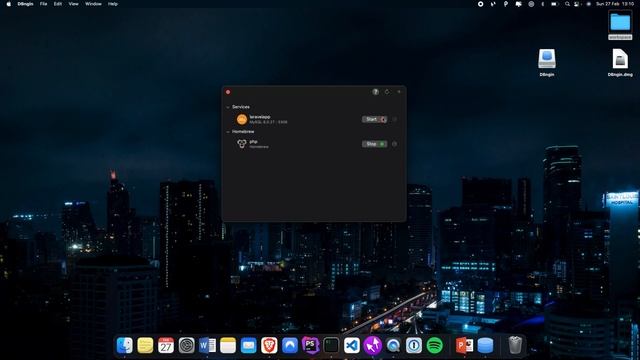Screen dimensions: 640x360
Task: Open System Preferences from the dock
Action: pyautogui.click(x=187, y=346)
